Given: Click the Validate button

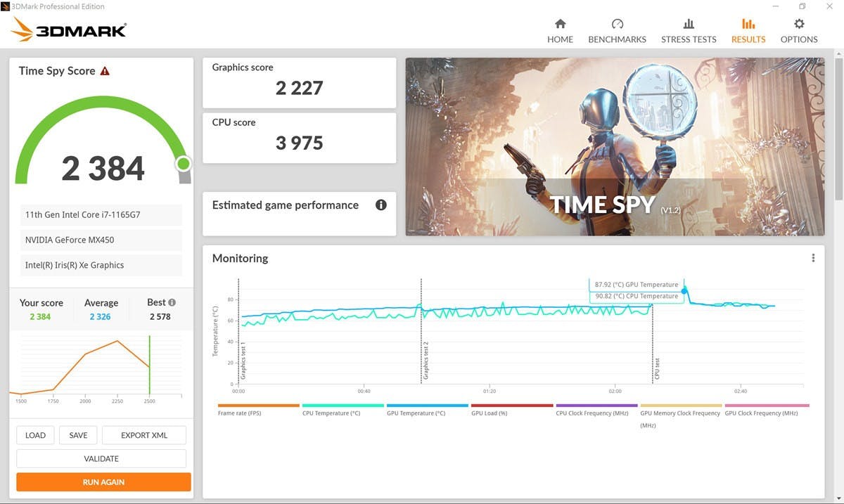Looking at the screenshot, I should [101, 458].
